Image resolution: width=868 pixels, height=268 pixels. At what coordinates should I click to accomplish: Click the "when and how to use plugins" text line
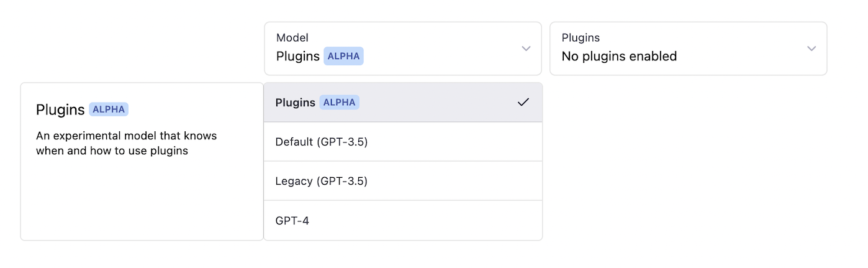point(112,150)
